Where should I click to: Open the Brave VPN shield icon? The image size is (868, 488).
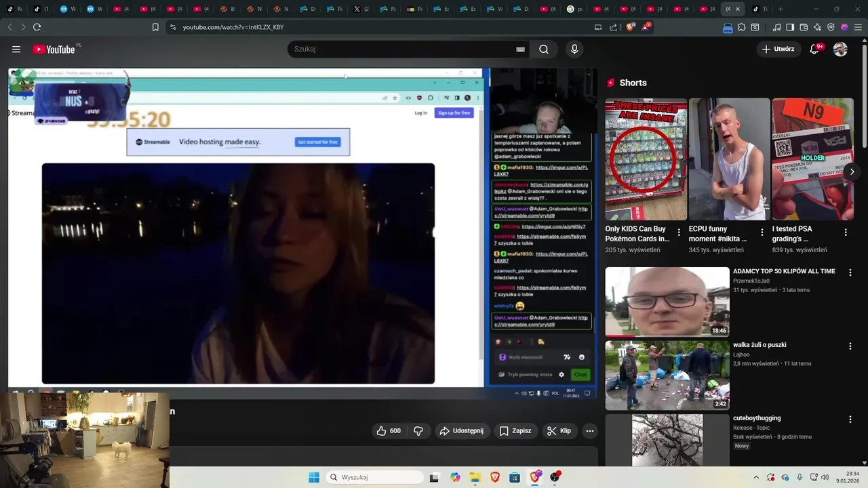tap(831, 27)
